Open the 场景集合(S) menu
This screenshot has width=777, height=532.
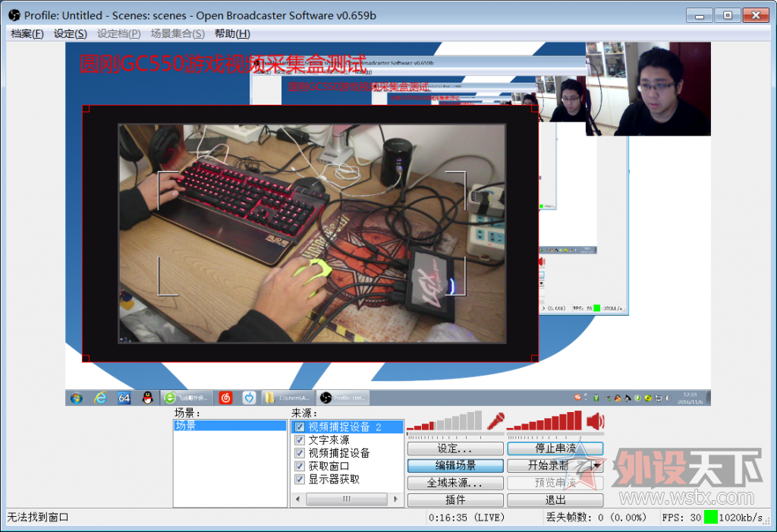[178, 33]
